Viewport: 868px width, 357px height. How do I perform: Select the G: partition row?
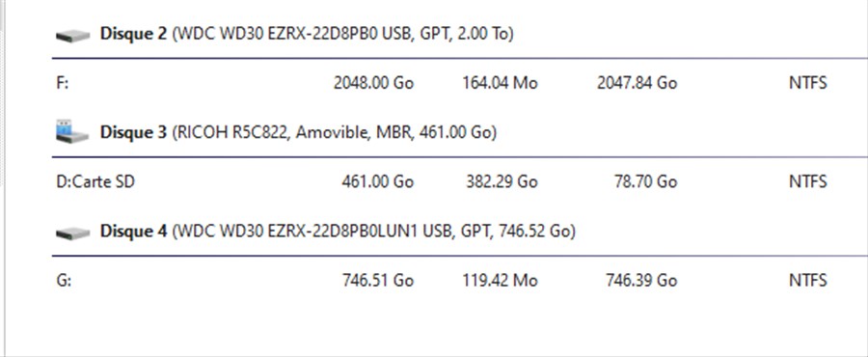click(x=459, y=280)
